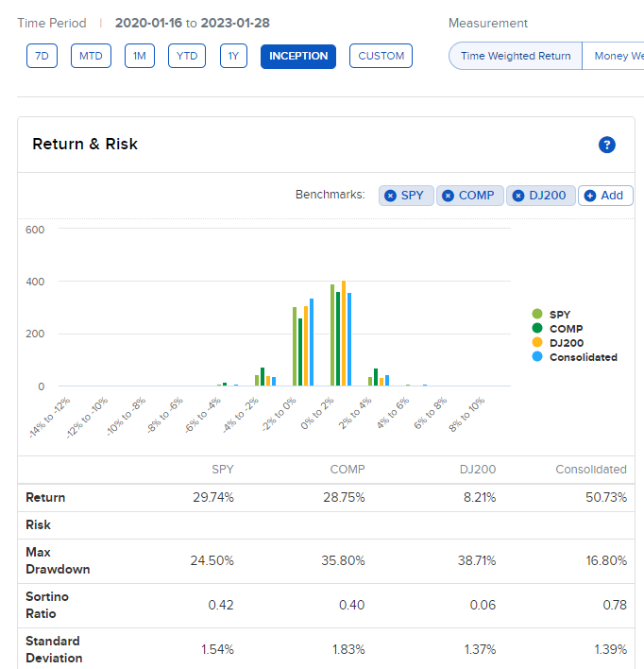The height and width of the screenshot is (669, 644).
Task: Click SPY return value 29.74%
Action: [213, 497]
